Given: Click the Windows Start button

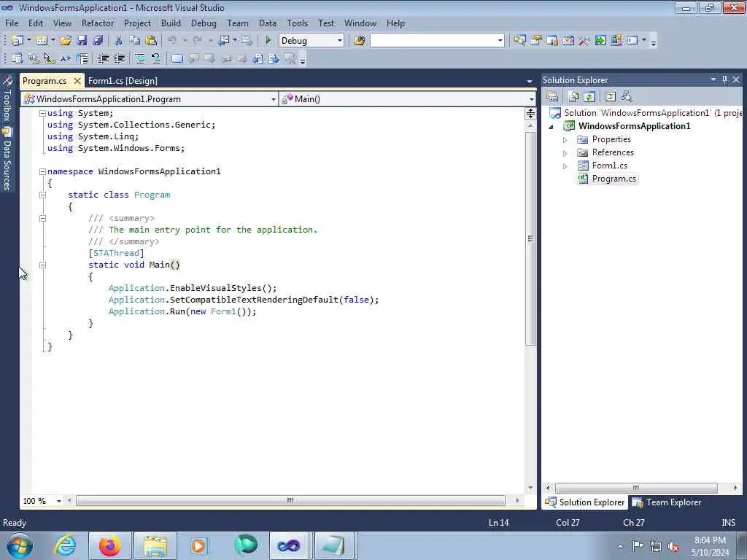Looking at the screenshot, I should pos(20,545).
